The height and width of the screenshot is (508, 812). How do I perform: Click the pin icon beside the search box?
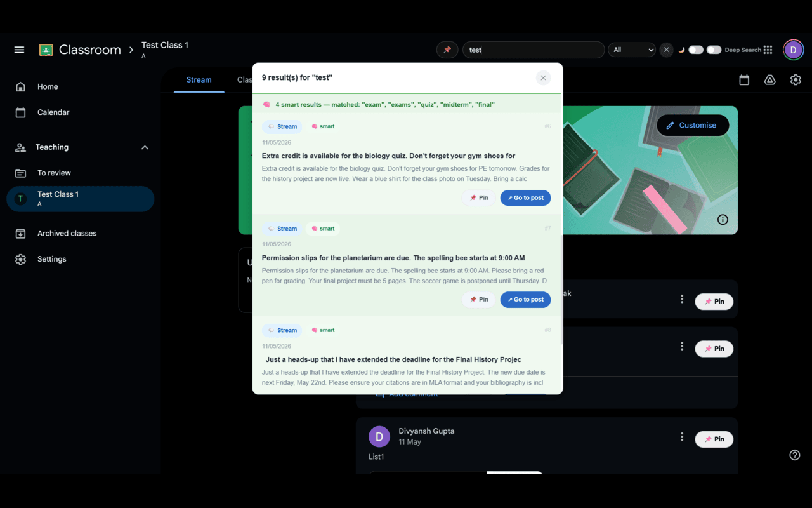pyautogui.click(x=447, y=50)
